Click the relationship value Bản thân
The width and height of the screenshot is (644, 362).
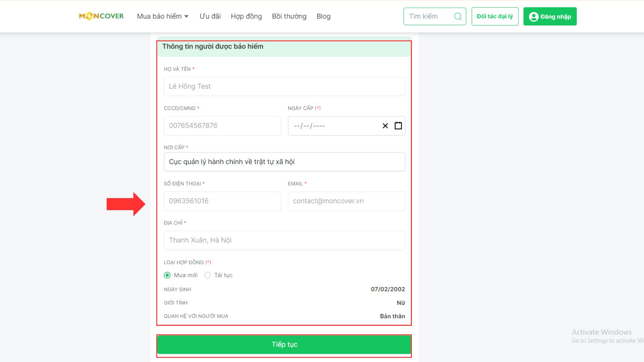coord(392,316)
